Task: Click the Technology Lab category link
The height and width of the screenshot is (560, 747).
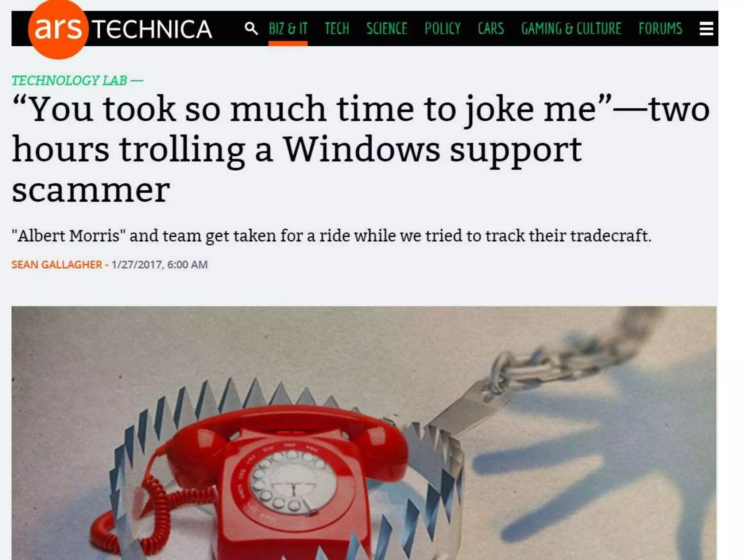Action: point(70,81)
